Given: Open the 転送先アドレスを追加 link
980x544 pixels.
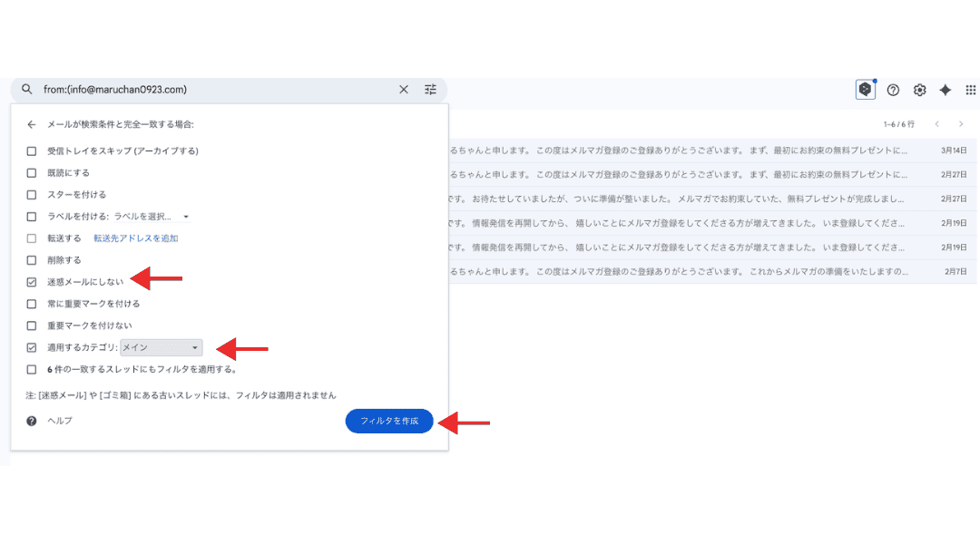Looking at the screenshot, I should [135, 238].
